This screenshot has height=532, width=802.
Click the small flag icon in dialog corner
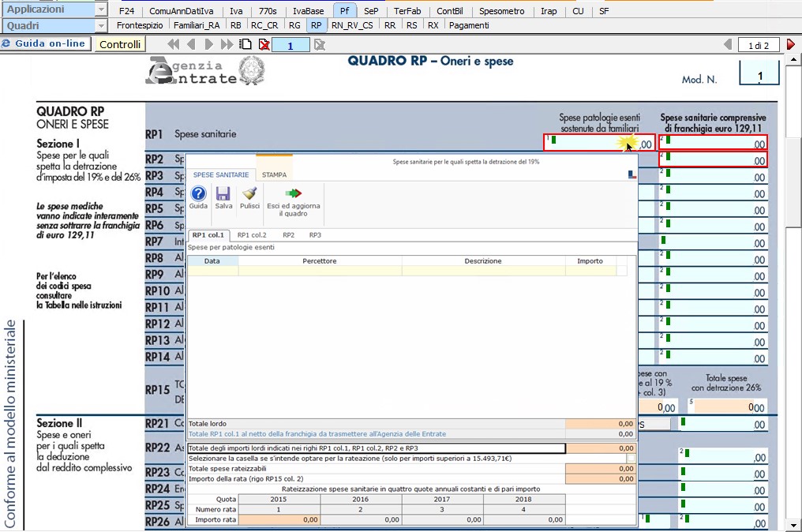click(632, 174)
